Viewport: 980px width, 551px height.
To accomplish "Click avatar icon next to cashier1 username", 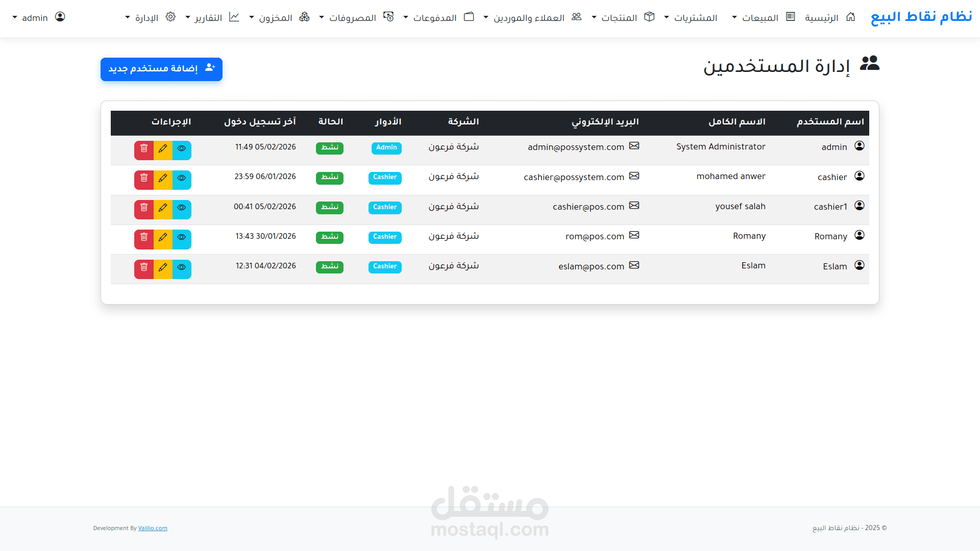I will point(860,206).
